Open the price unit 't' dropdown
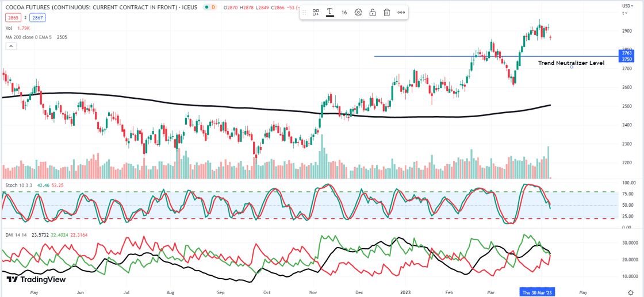 [x=626, y=13]
